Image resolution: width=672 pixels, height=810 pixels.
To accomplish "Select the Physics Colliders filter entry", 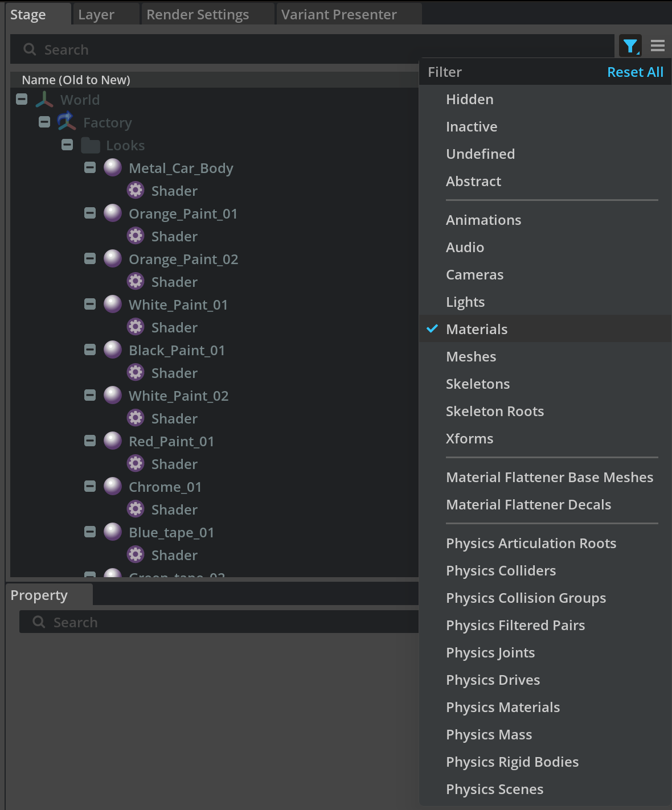I will (x=501, y=570).
